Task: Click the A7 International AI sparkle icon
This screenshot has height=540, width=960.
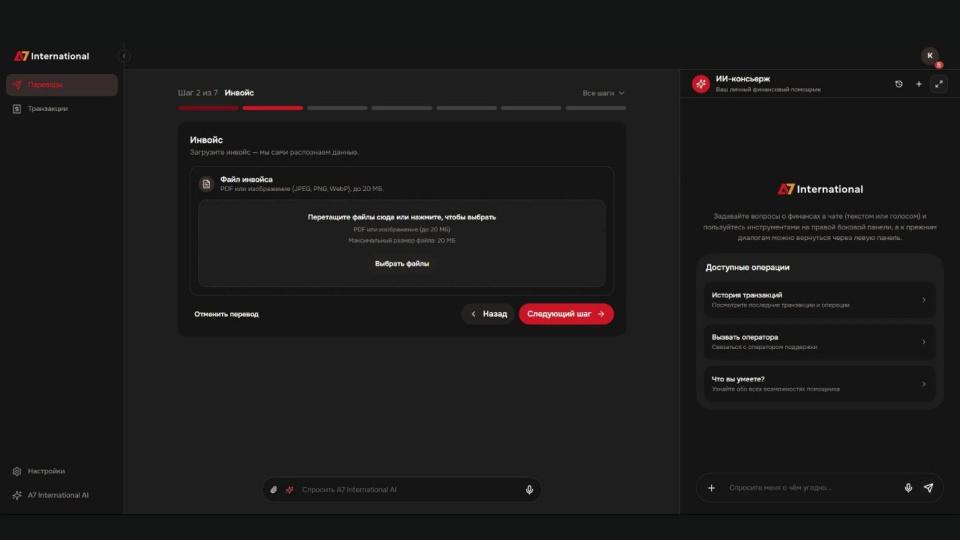Action: pyautogui.click(x=17, y=495)
